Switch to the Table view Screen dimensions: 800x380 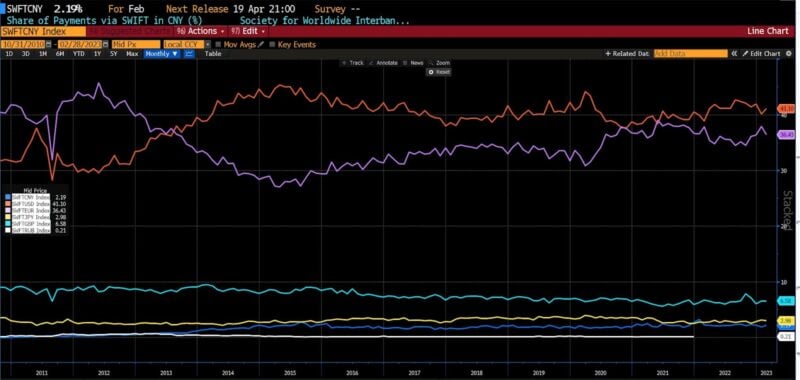tap(213, 53)
